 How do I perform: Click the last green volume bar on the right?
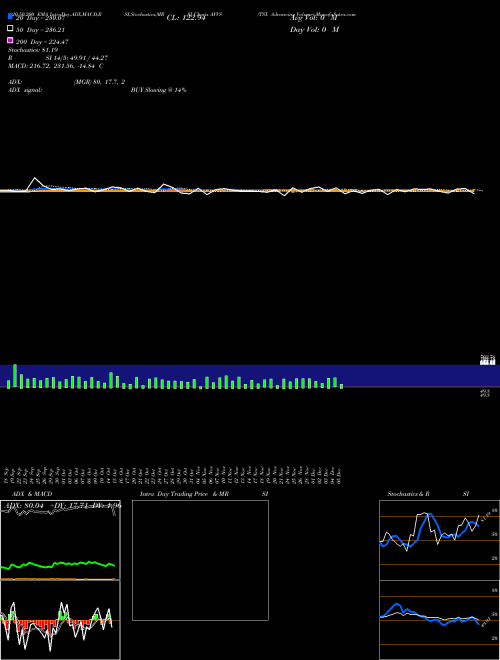click(341, 386)
